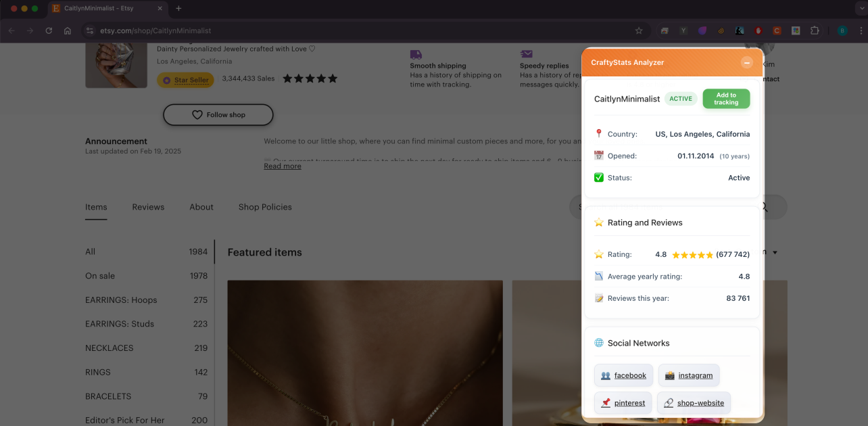Screen dimensions: 868x426
Task: Select Editor's Pick For Her category
Action: [x=147, y=420]
